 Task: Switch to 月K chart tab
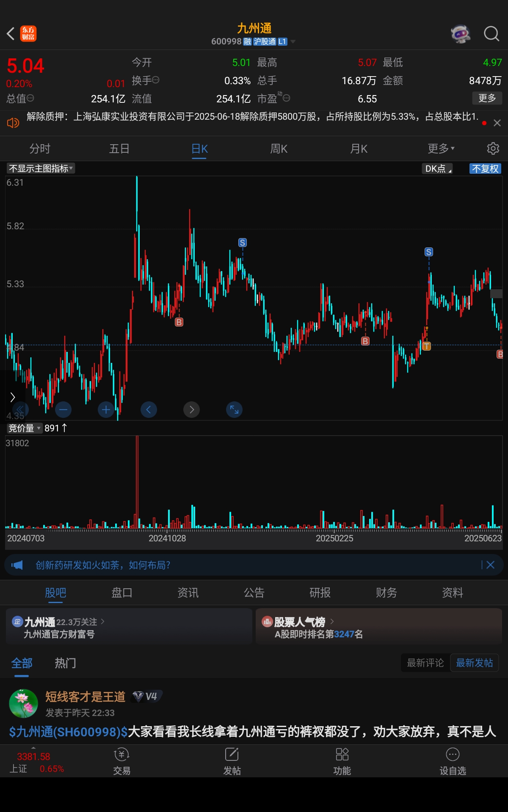coord(359,148)
